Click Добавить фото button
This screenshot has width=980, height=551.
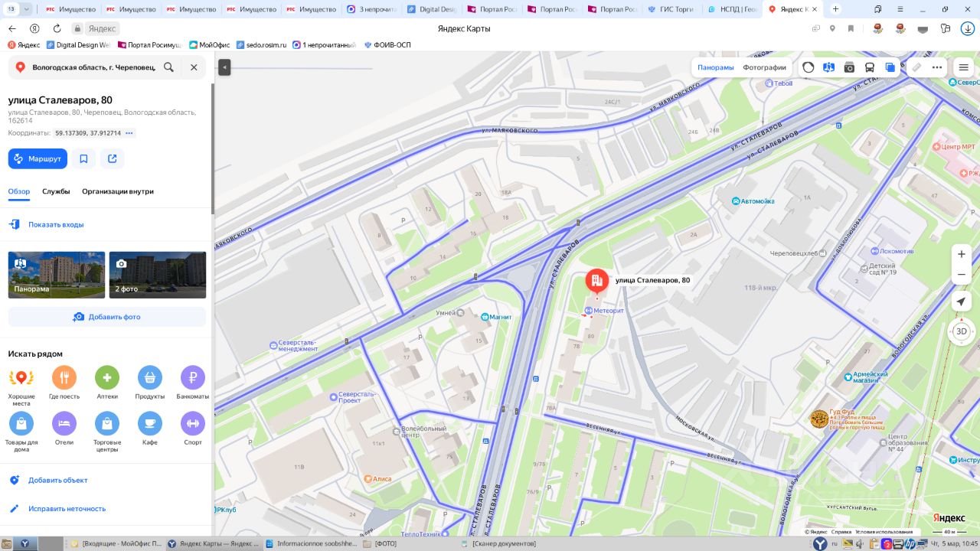click(x=107, y=317)
